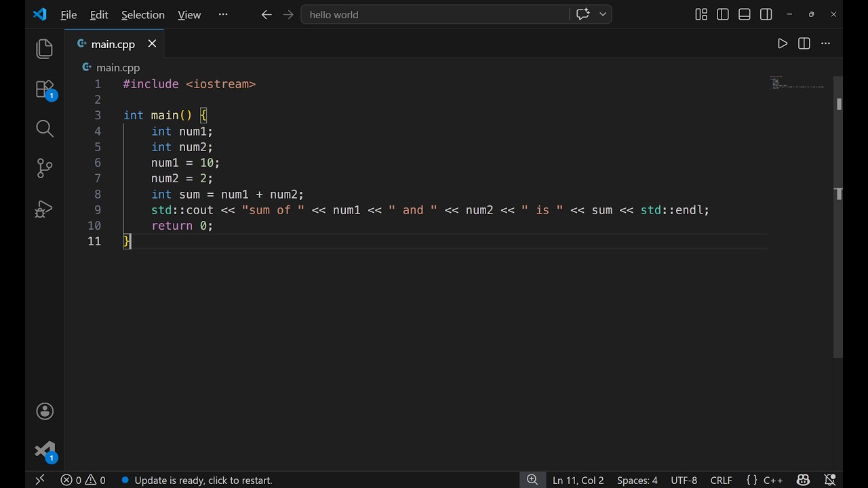The image size is (868, 488).
Task: Change indentation via Spaces: 4
Action: coord(637,480)
